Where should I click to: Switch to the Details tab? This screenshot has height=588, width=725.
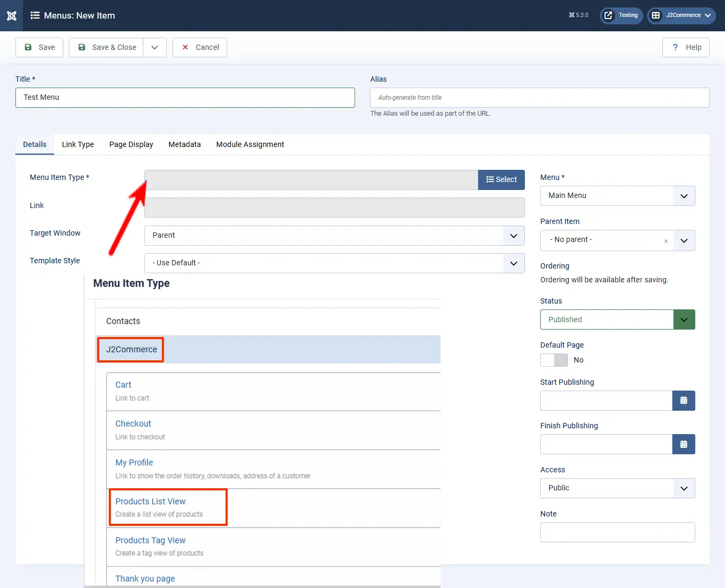tap(34, 144)
